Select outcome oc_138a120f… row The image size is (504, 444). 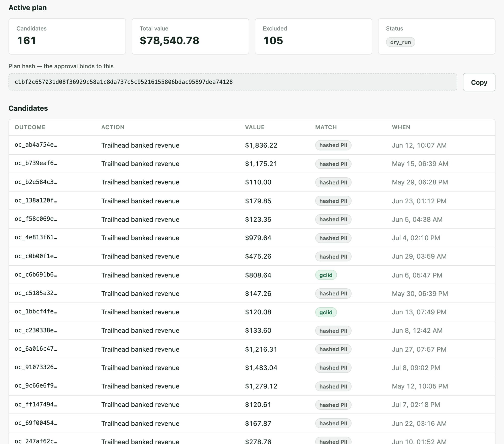252,201
